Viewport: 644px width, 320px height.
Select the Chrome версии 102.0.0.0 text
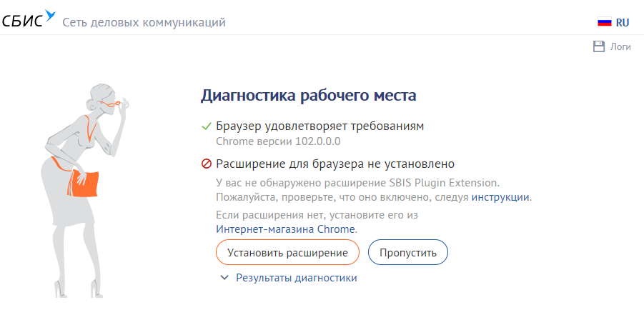pyautogui.click(x=268, y=141)
